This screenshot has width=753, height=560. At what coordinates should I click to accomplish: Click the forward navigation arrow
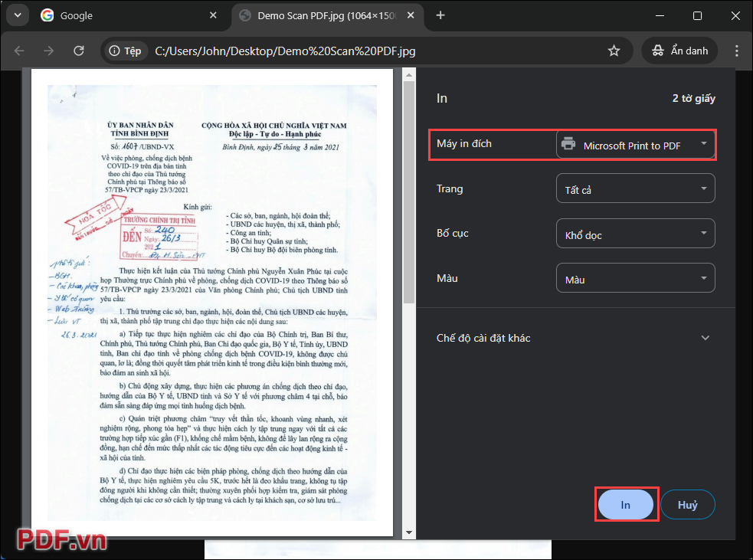(48, 51)
